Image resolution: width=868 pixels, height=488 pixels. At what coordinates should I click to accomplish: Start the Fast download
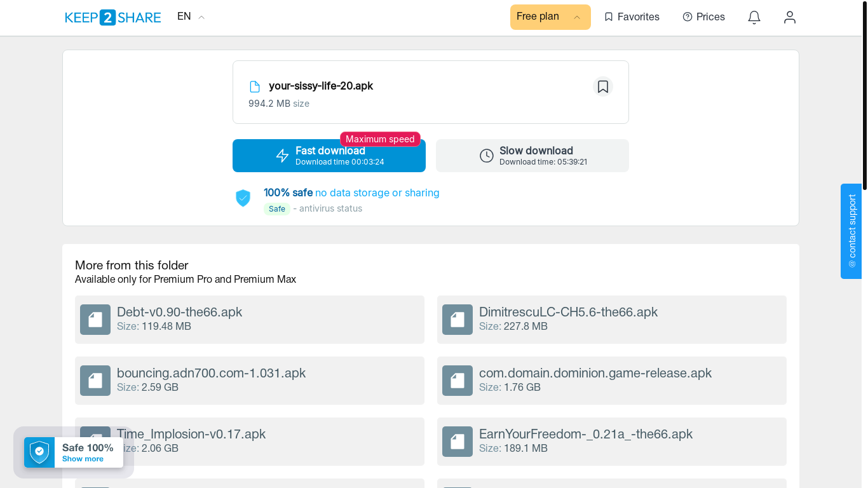tap(329, 156)
